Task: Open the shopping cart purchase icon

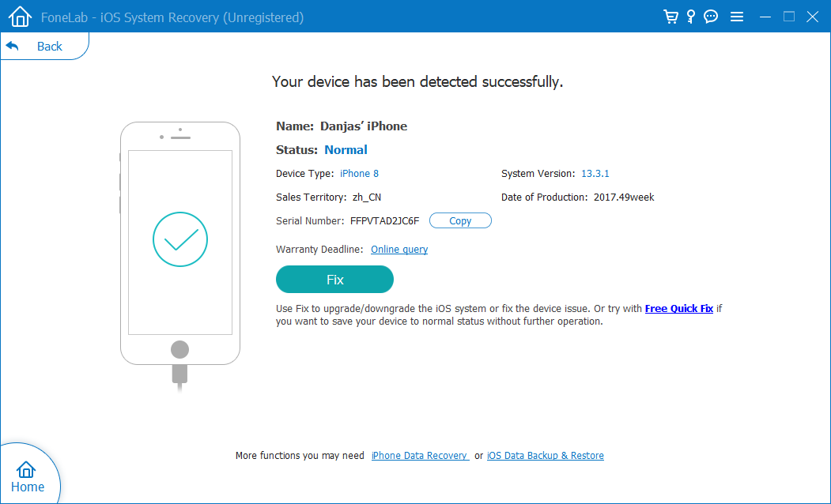Action: [x=670, y=17]
